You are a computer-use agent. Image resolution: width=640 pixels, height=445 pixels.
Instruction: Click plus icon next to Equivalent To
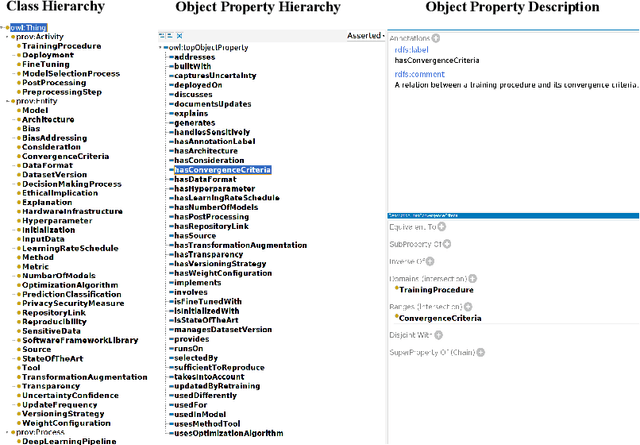(441, 227)
